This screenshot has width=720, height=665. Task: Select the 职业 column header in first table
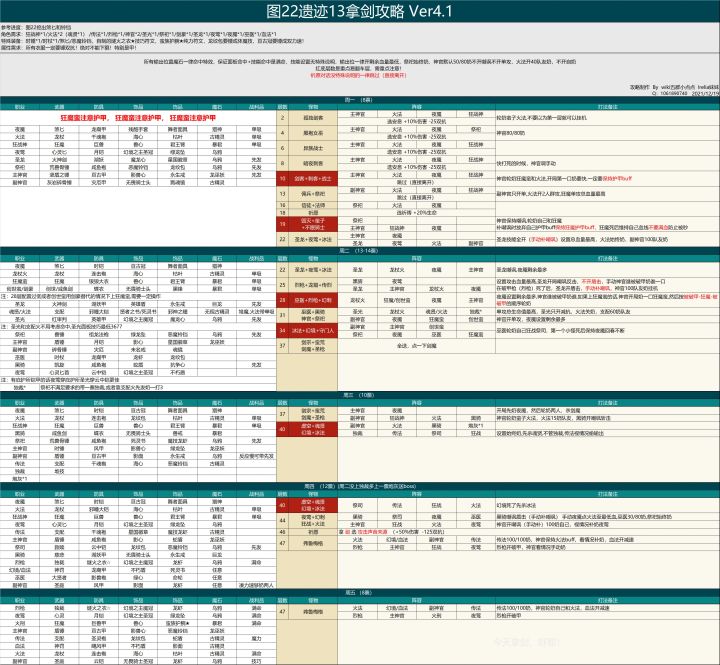19,106
